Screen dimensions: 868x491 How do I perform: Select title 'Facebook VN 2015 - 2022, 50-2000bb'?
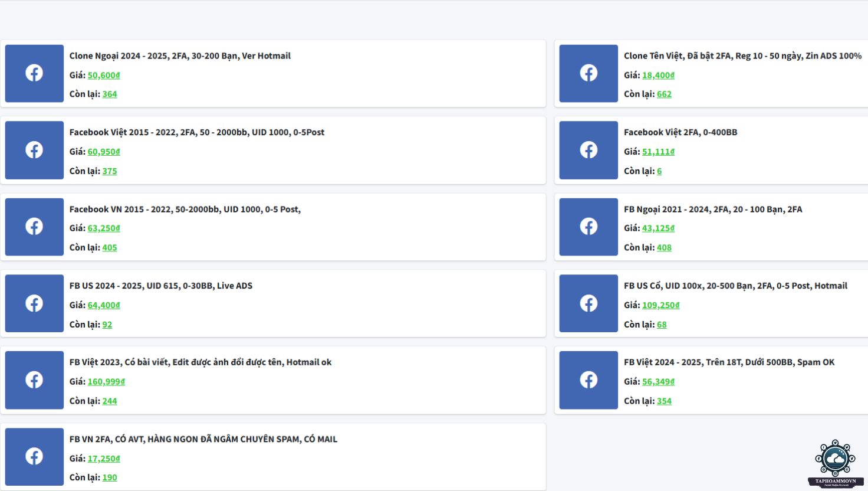[185, 209]
